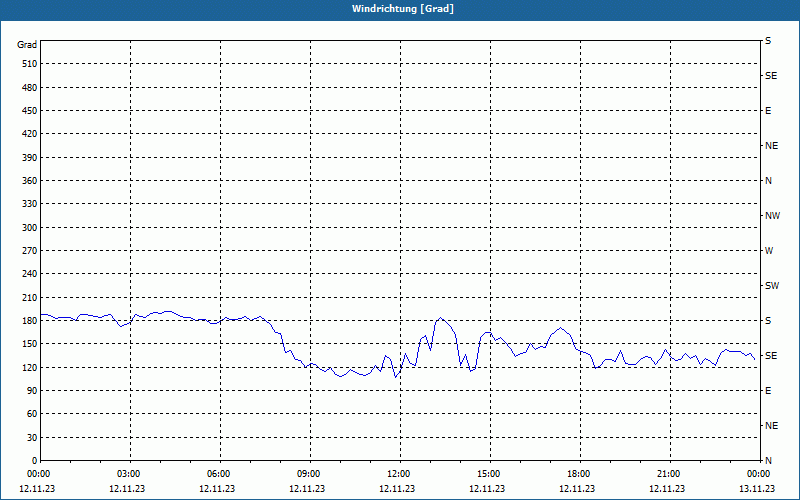The height and width of the screenshot is (500, 800).
Task: Pick the 360 degree axis label
Action: point(30,181)
